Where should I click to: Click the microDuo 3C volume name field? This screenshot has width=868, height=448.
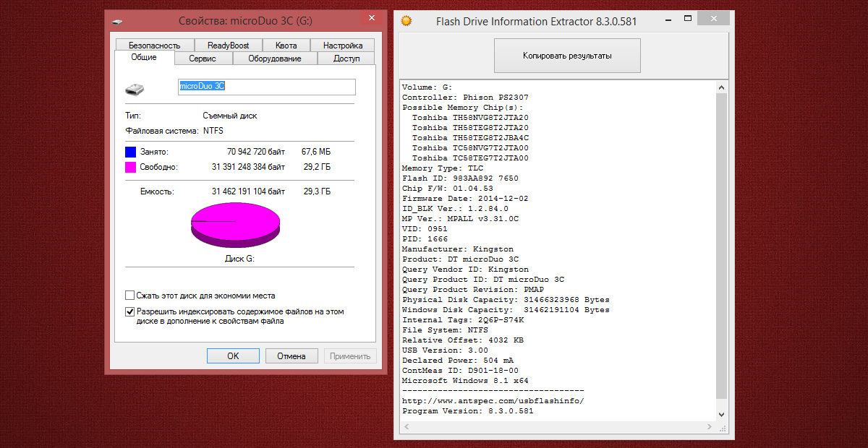click(267, 87)
